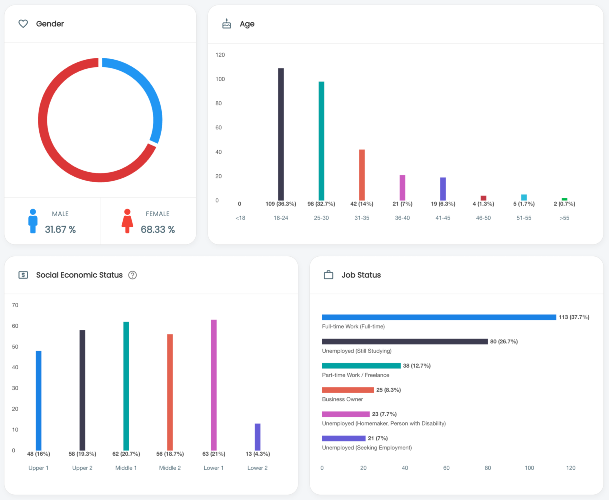The image size is (609, 500).
Task: Open the Social Economic Status help question mark
Action: 132,275
